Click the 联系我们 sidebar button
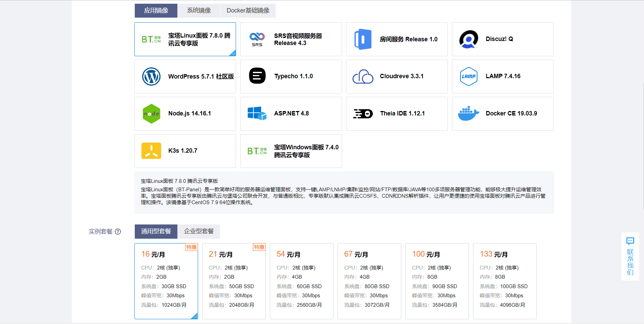The width and height of the screenshot is (644, 324). (630, 258)
